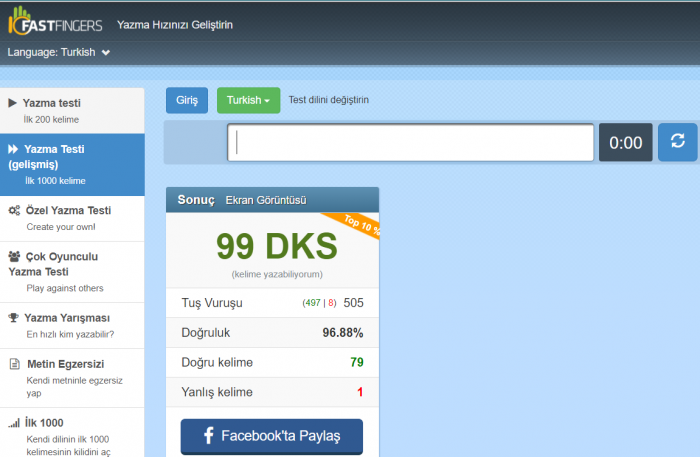Click the signal bars icon beside İlk 1000
The image size is (700, 457).
coord(14,423)
